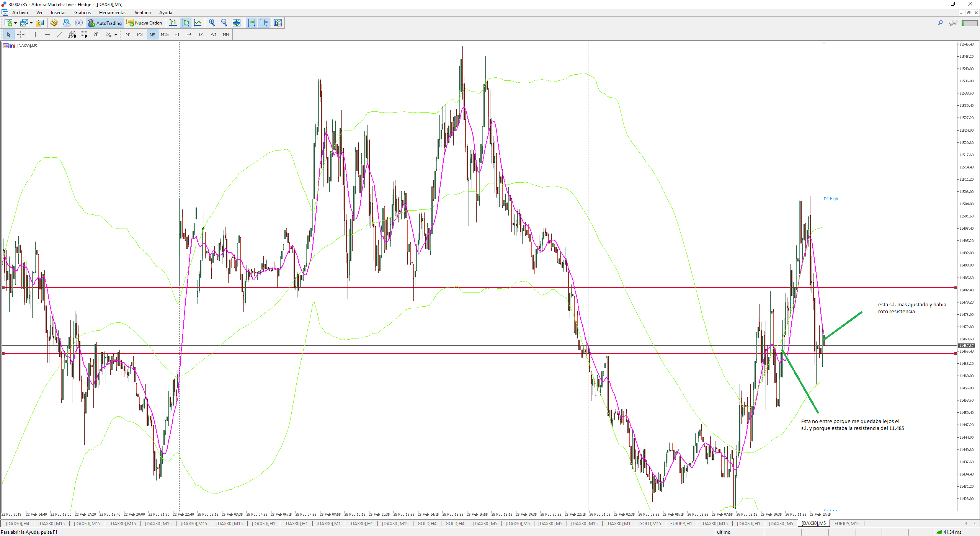Select the crosshair cursor tool
The width and height of the screenshot is (980, 536).
21,34
